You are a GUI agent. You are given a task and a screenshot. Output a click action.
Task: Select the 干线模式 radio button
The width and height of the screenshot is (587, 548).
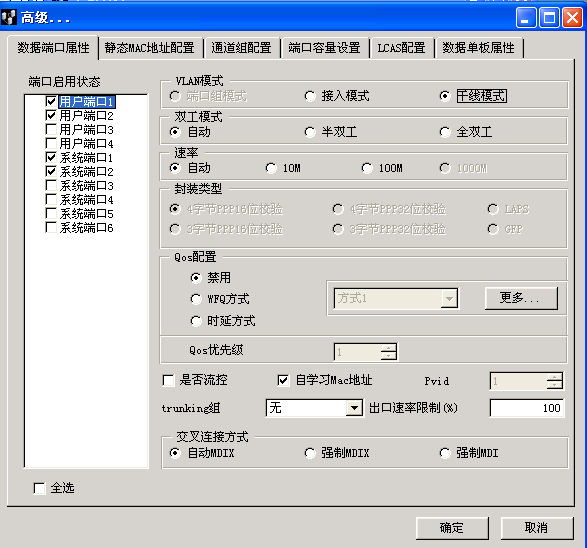click(445, 96)
